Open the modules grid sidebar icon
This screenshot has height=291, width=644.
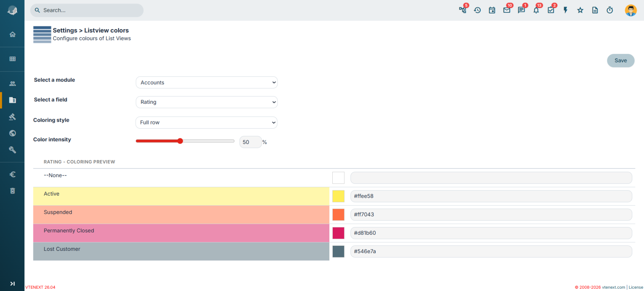tap(13, 59)
